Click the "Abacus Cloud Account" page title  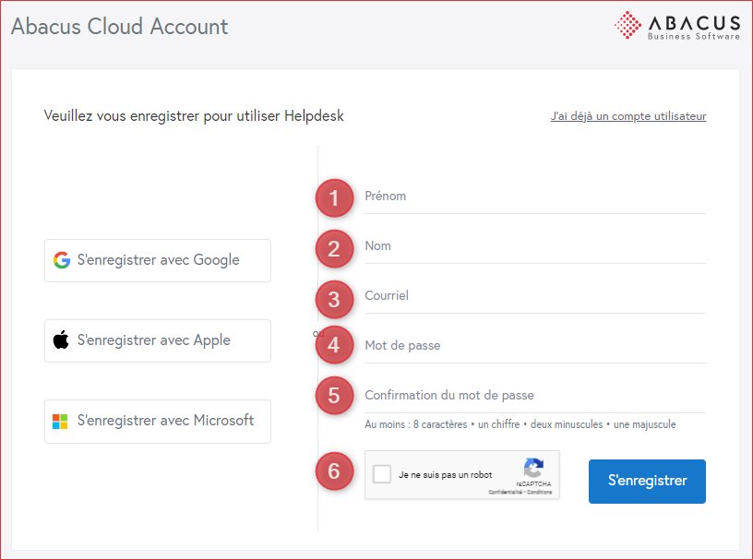pos(119,27)
